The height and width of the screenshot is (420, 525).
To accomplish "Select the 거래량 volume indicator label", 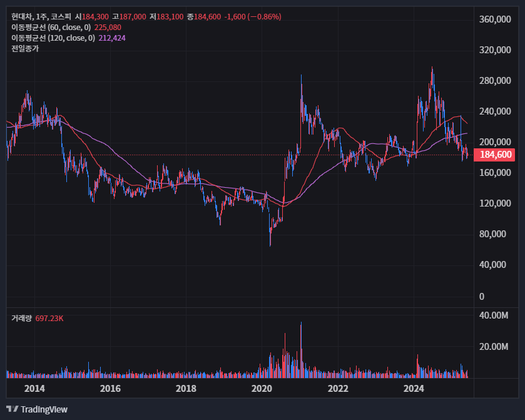I will pyautogui.click(x=21, y=318).
